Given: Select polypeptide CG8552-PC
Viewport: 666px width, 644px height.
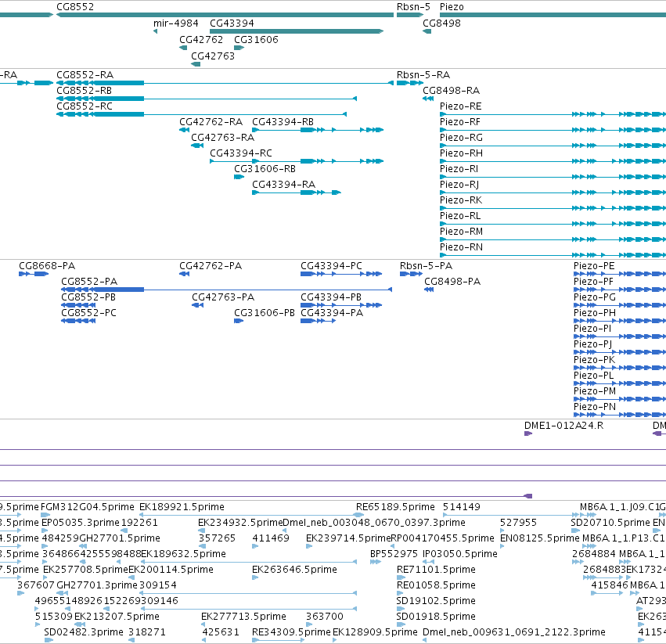Looking at the screenshot, I should click(88, 313).
